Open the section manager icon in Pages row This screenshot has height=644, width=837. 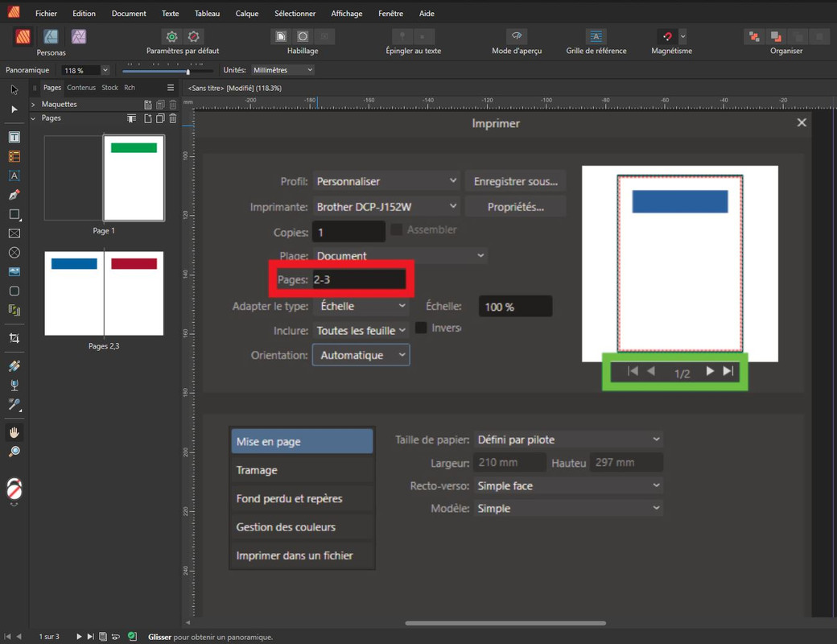[x=131, y=118]
